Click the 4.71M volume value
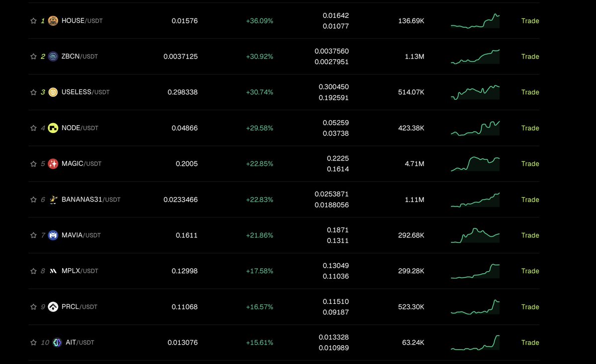The width and height of the screenshot is (596, 364). coord(415,164)
